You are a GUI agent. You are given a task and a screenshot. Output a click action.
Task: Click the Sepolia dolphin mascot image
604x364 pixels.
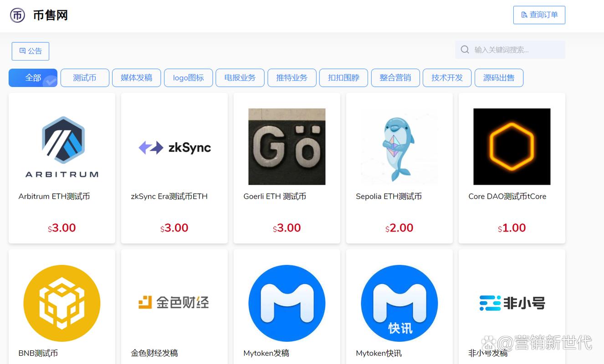click(x=399, y=147)
